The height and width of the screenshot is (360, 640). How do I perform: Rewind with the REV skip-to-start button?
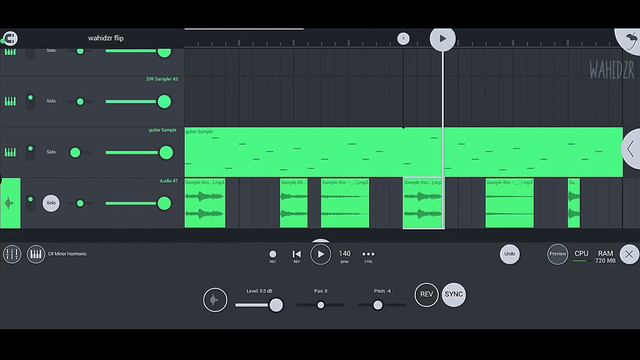(297, 256)
